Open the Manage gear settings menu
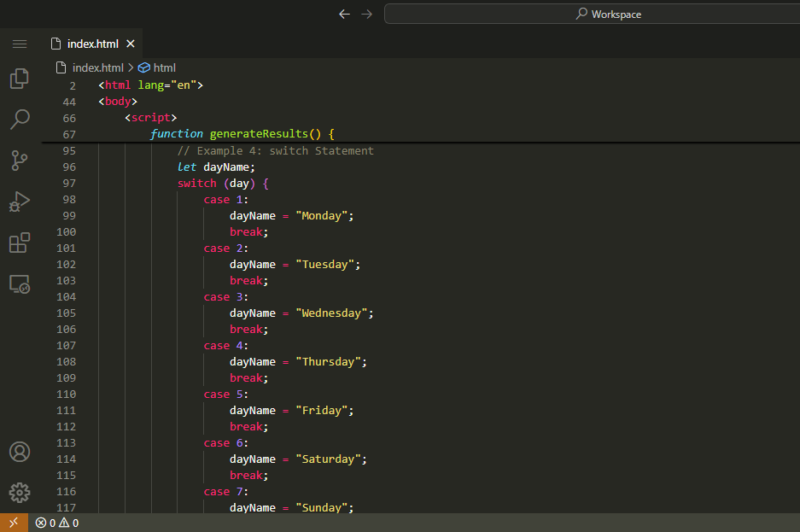This screenshot has height=532, width=800. click(x=20, y=493)
